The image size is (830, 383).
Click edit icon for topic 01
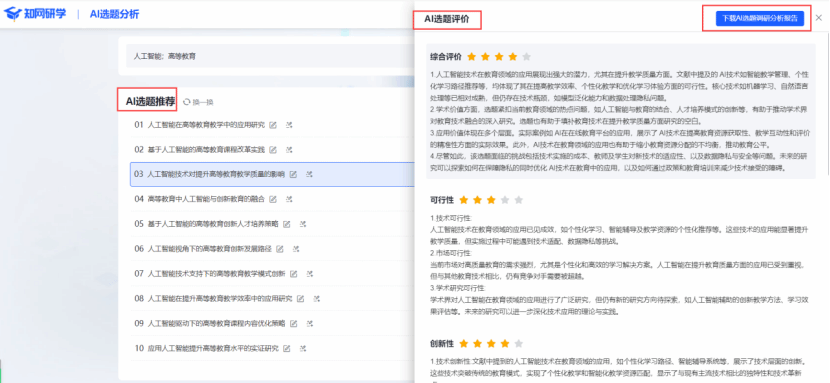273,125
